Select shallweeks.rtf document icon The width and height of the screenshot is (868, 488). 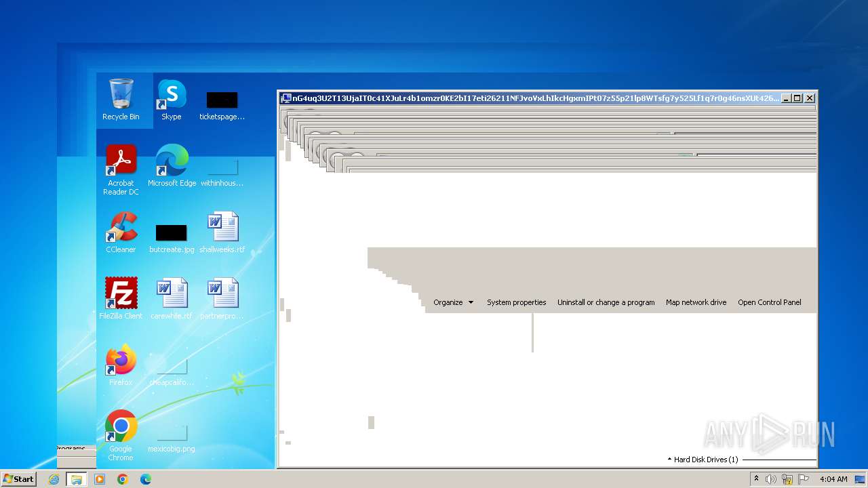pyautogui.click(x=222, y=232)
